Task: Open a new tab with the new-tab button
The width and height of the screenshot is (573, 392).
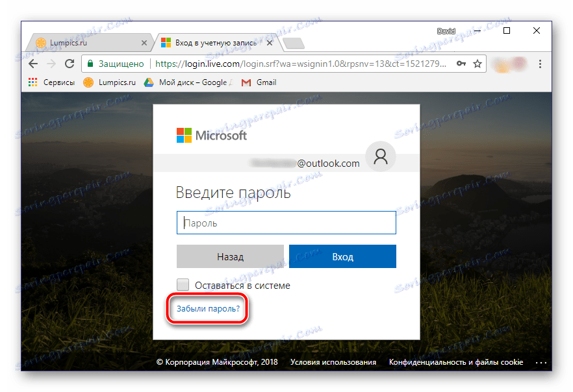Action: 294,43
